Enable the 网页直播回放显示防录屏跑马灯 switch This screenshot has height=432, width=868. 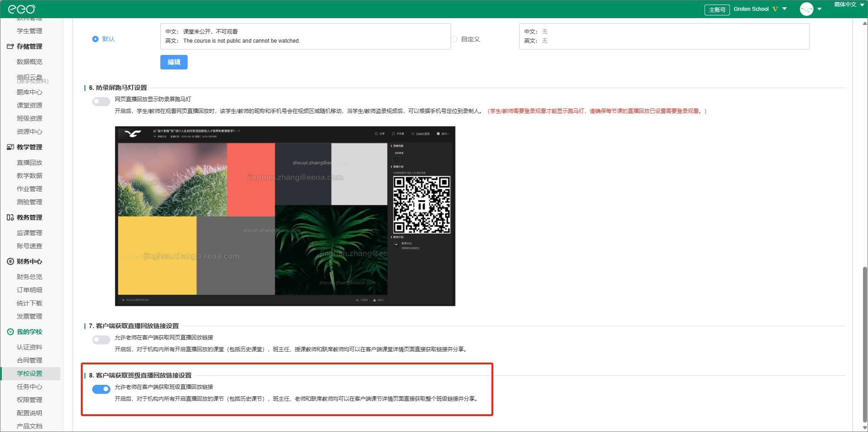101,101
